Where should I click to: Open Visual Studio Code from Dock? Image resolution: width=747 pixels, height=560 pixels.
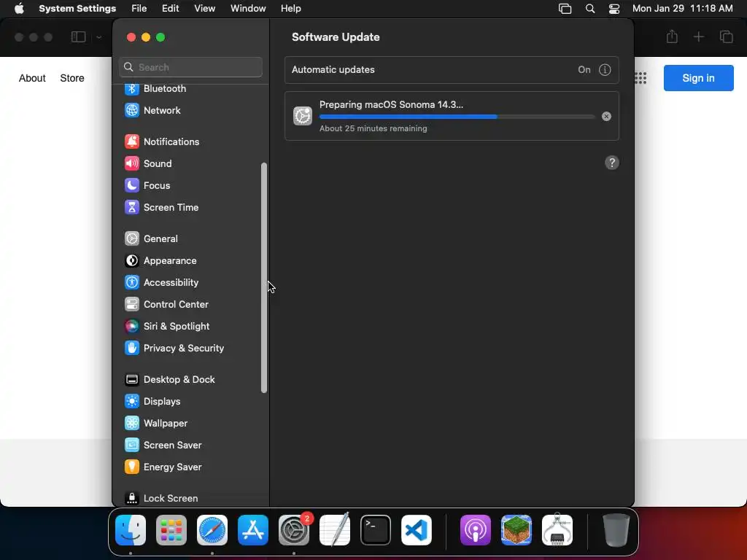(x=417, y=530)
